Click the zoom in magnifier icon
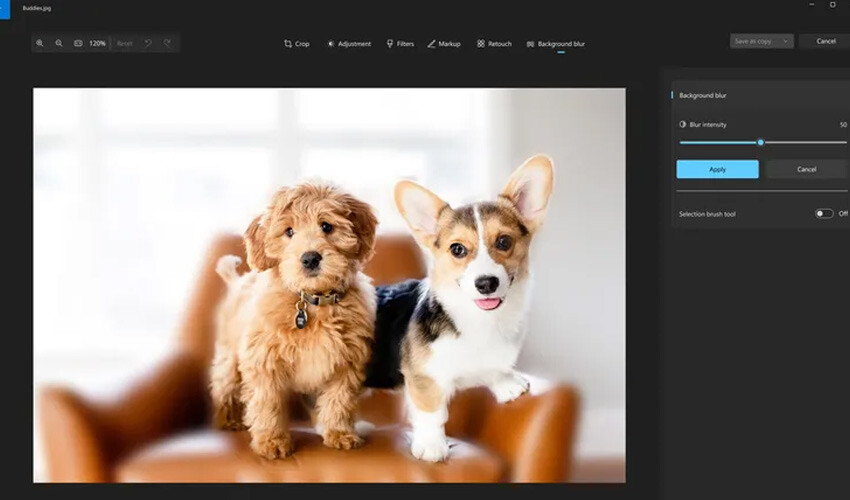850x500 pixels. point(40,43)
